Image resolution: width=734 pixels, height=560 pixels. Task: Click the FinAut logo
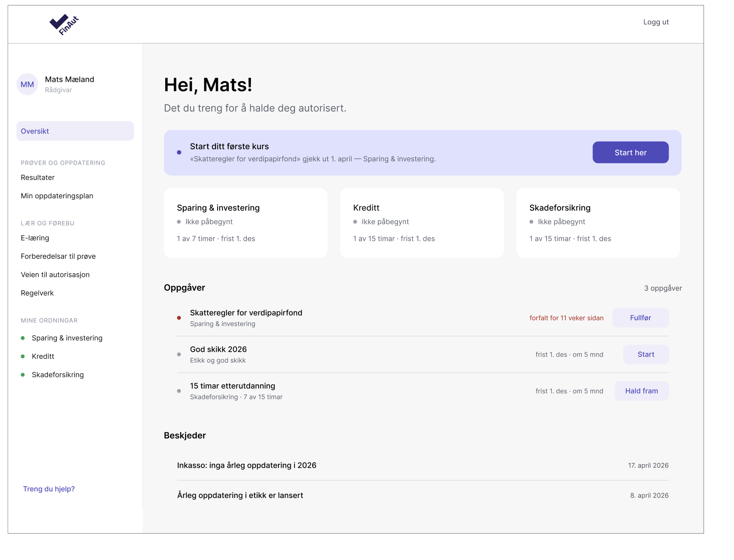pyautogui.click(x=64, y=25)
